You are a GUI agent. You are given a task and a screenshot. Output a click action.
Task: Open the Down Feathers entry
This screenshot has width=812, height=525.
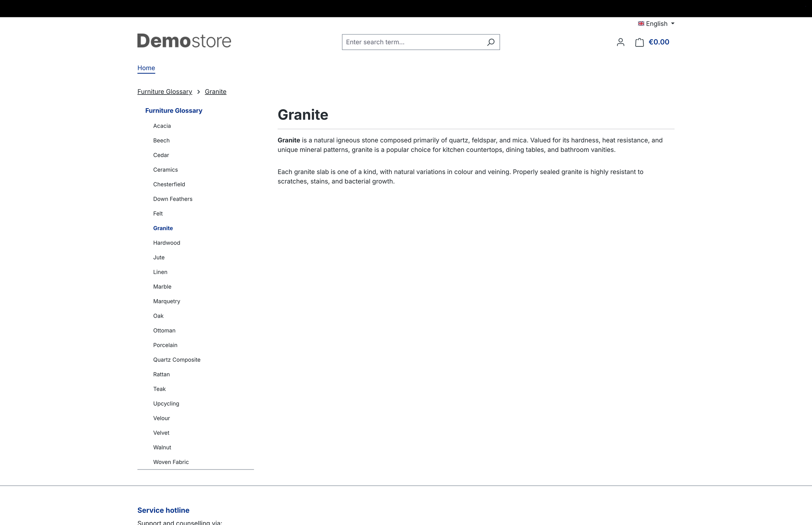coord(173,199)
